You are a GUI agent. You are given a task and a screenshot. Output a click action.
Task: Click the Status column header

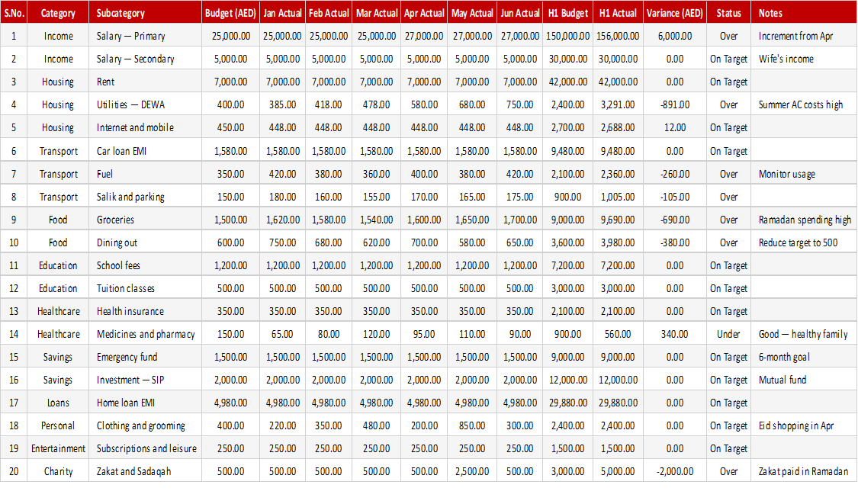pos(729,13)
